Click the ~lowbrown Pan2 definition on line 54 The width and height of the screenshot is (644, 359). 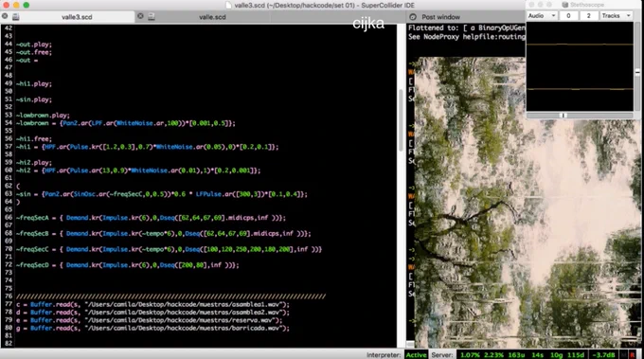pyautogui.click(x=125, y=123)
